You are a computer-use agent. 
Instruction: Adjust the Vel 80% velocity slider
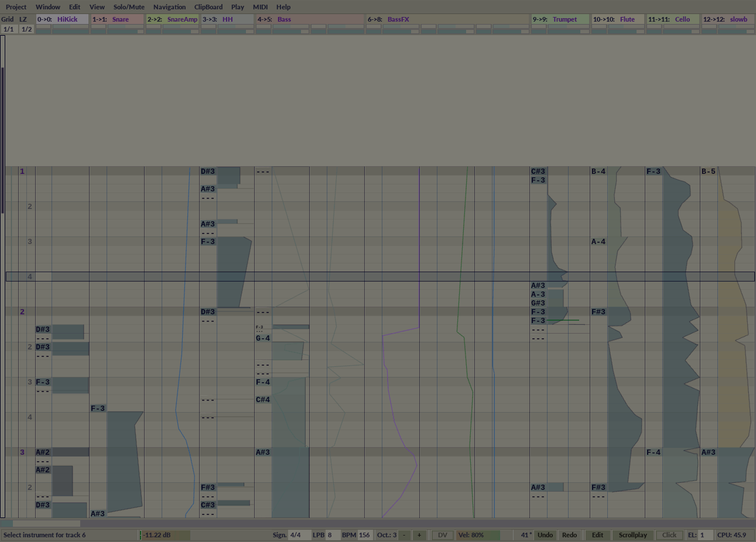point(478,535)
